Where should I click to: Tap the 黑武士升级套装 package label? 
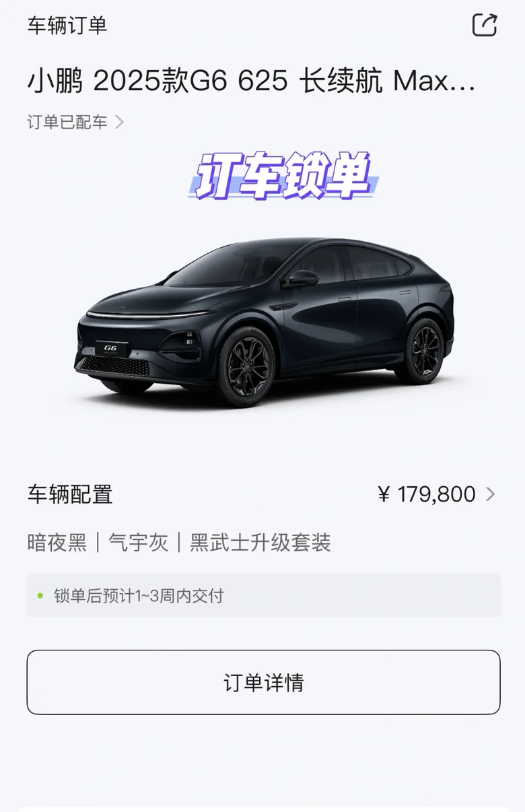(x=260, y=543)
